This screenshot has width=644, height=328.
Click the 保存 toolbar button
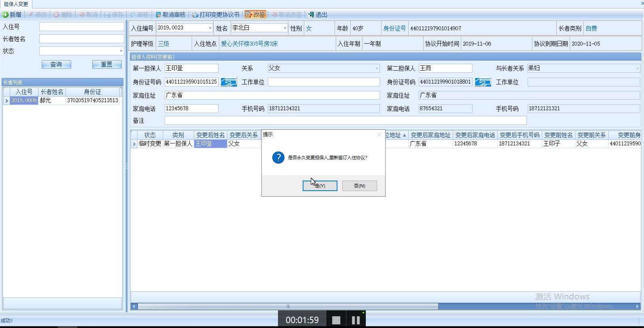click(x=114, y=15)
